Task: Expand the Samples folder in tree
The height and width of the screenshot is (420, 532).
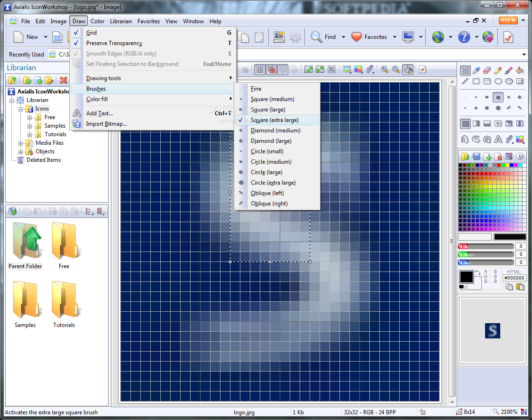Action: (29, 126)
